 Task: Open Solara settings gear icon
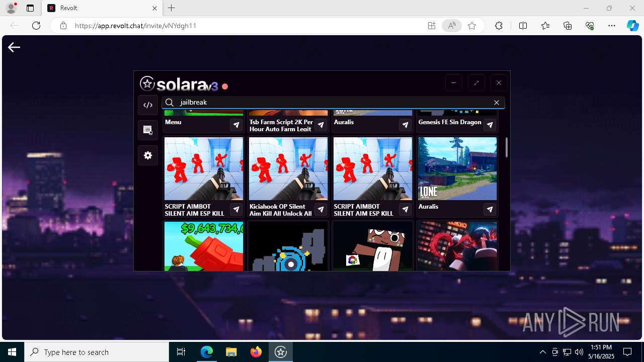tap(148, 155)
